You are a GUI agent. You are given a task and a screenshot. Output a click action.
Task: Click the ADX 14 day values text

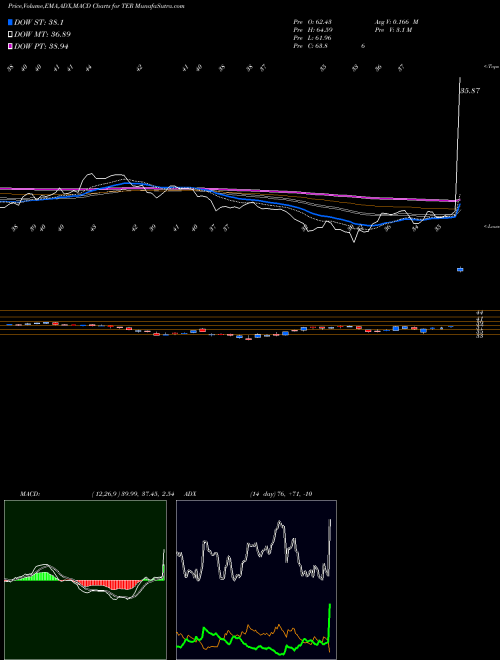[x=281, y=494]
